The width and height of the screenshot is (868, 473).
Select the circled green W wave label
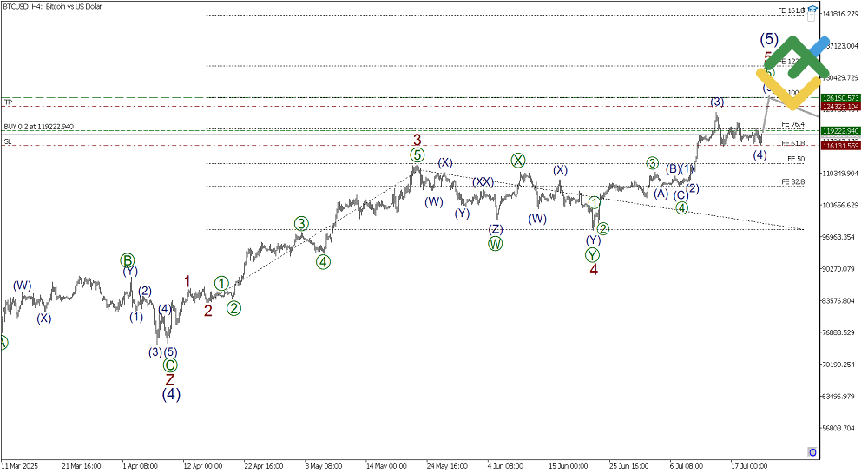coord(496,243)
